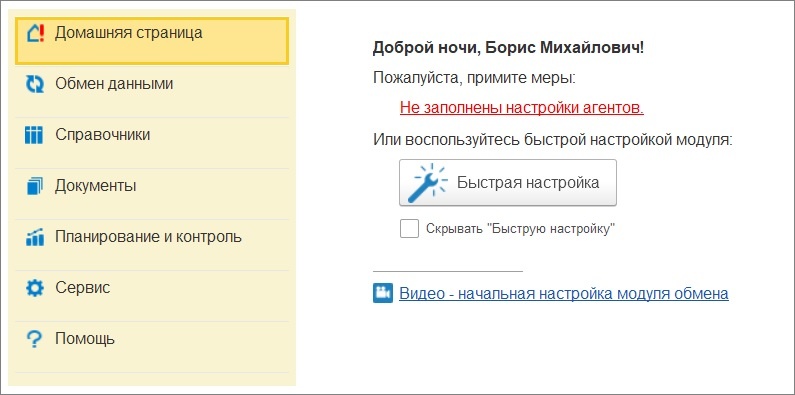This screenshot has width=795, height=395.
Task: Click the wrench icon on the Быстрая настройка button
Action: click(x=430, y=183)
